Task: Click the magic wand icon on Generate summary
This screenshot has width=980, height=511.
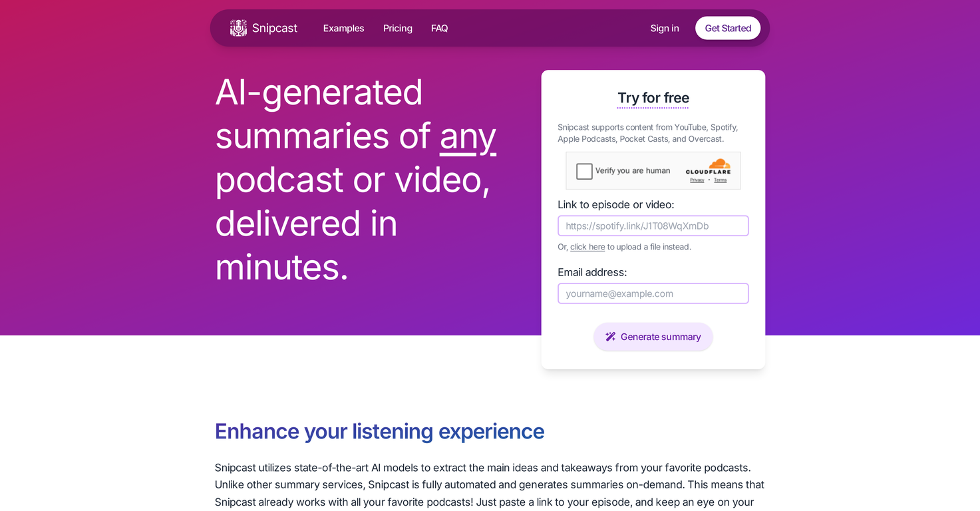Action: coord(611,337)
